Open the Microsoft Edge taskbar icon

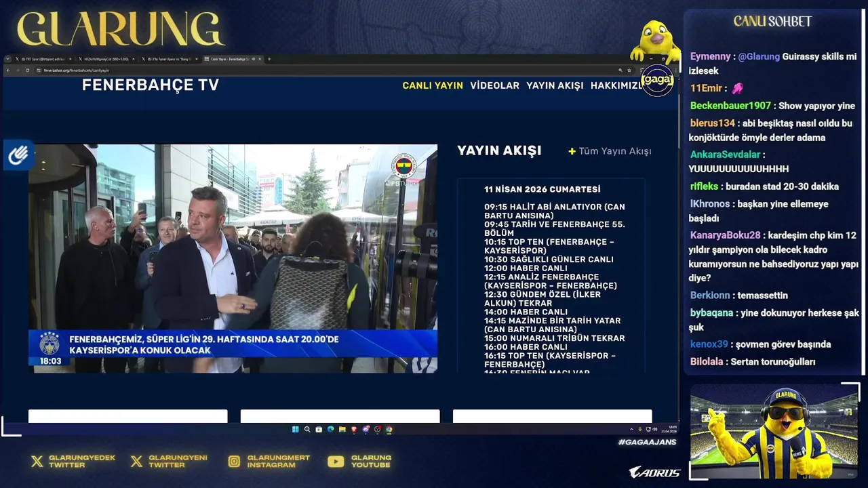330,429
